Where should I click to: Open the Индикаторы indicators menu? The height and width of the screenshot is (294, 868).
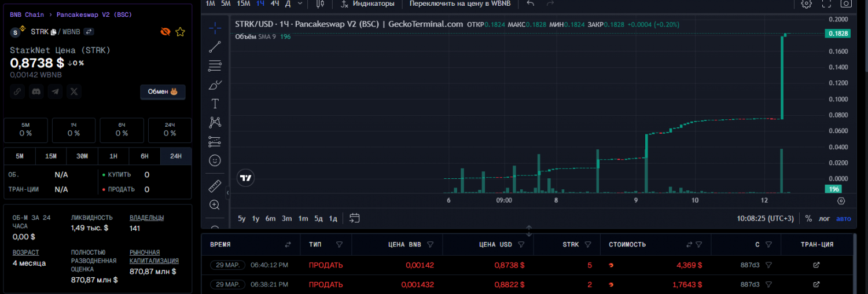click(368, 3)
